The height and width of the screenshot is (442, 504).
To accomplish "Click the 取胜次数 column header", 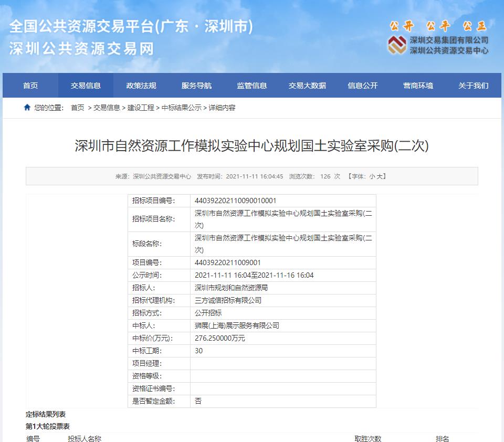I will pyautogui.click(x=368, y=438).
